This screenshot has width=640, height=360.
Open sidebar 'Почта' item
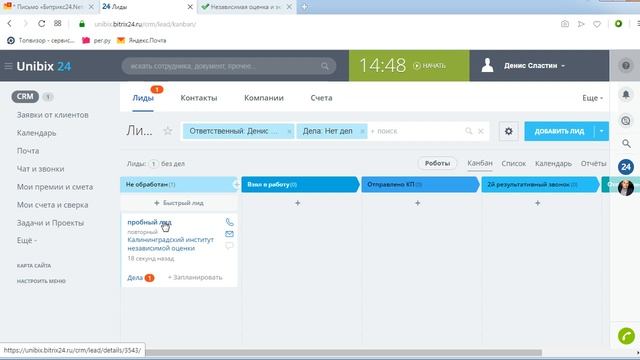28,151
